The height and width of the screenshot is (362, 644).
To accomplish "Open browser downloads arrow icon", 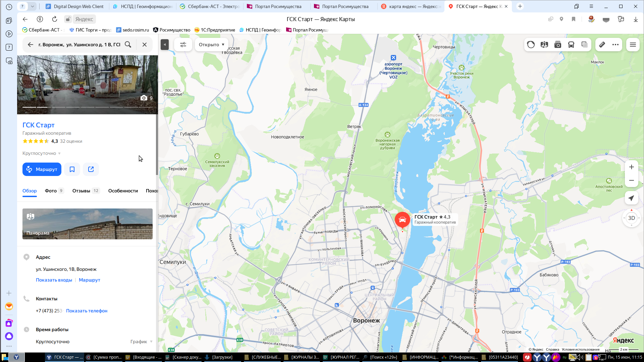I will [x=636, y=19].
